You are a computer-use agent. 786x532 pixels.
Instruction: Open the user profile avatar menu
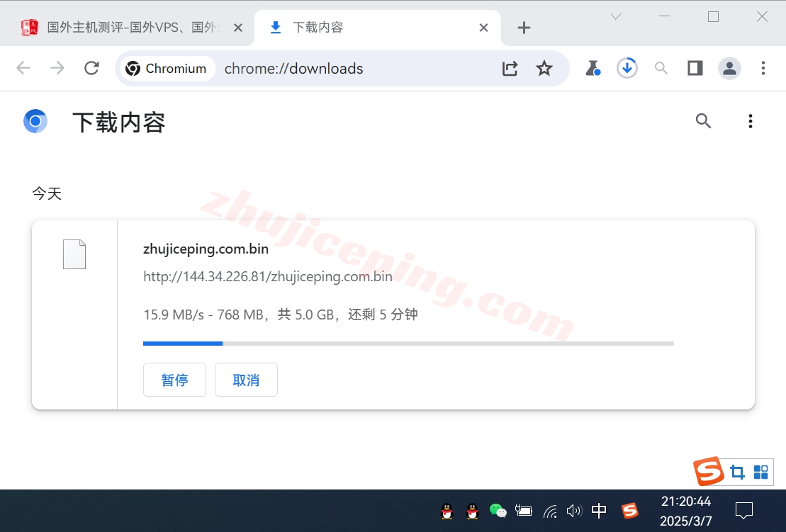(x=729, y=68)
